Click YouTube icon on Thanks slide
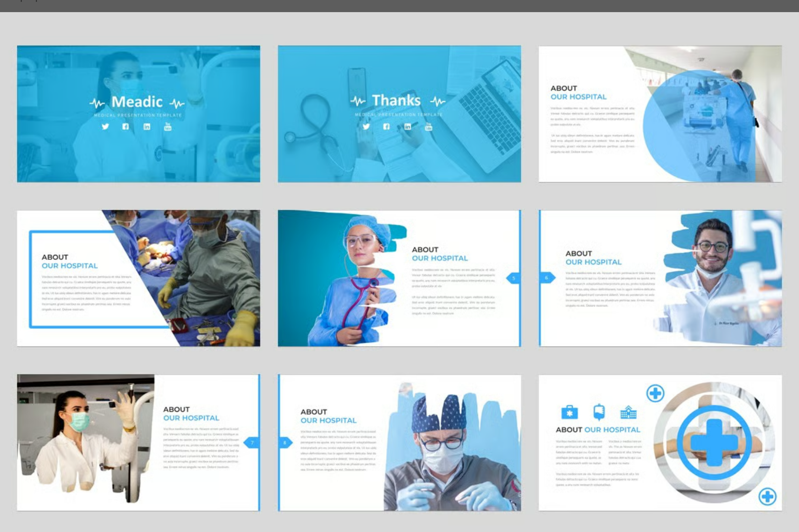The width and height of the screenshot is (799, 532). [429, 126]
